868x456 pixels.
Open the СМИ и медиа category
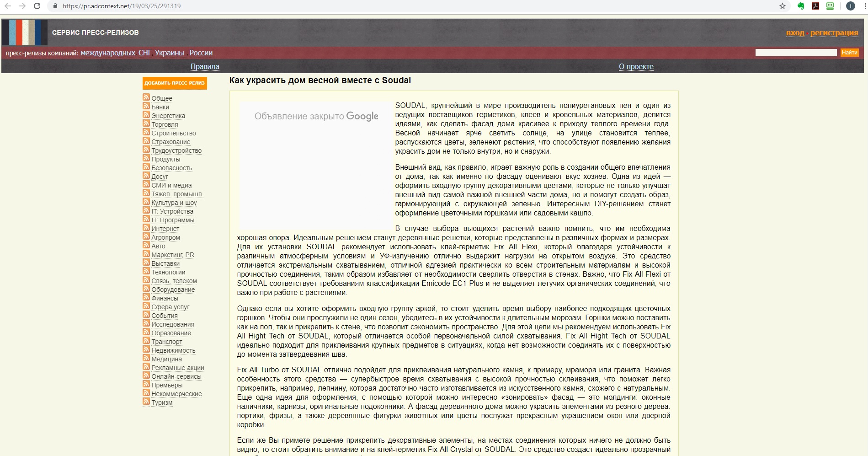click(171, 185)
